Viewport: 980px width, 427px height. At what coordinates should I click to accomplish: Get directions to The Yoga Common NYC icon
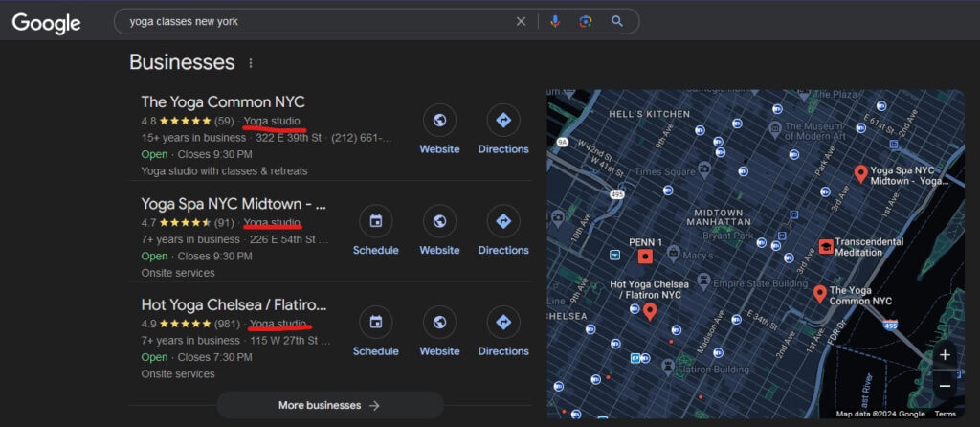click(x=503, y=120)
